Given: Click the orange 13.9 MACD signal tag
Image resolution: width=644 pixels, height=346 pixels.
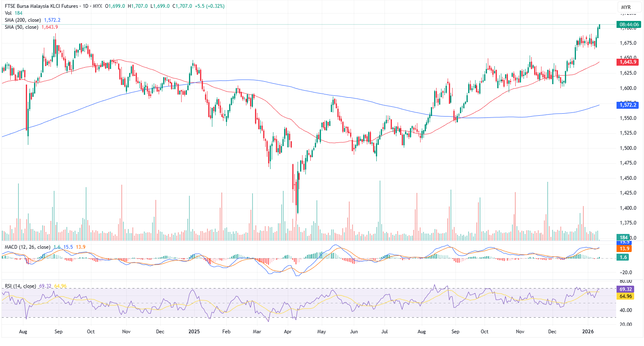Looking at the screenshot, I should tap(624, 249).
